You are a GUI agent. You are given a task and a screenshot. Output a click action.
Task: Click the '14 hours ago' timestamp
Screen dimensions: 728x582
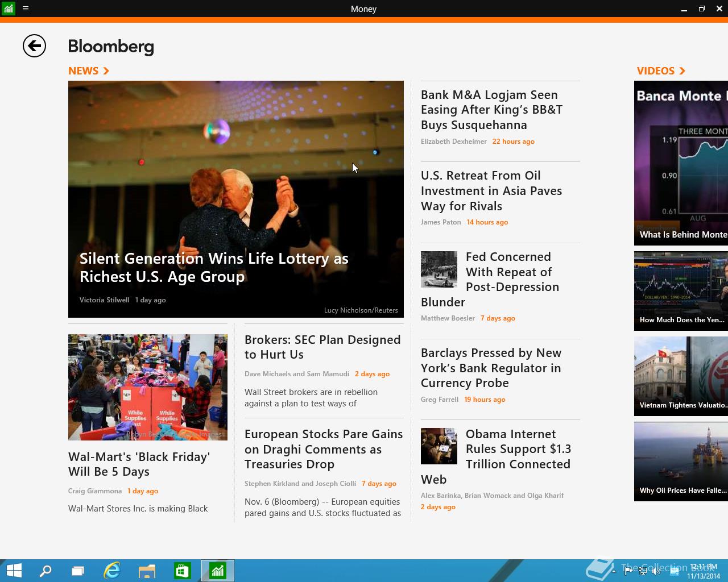487,222
